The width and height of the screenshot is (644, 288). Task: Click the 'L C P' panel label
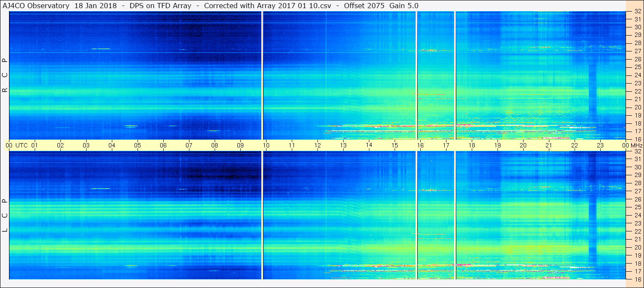[5, 216]
